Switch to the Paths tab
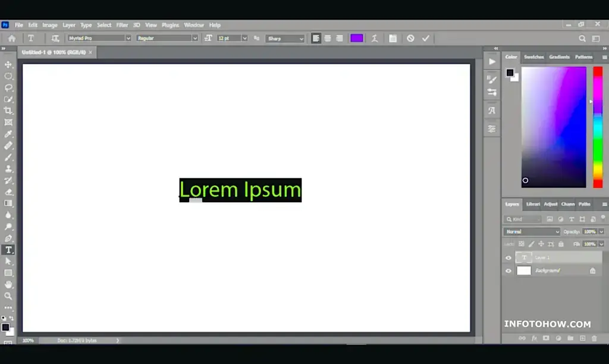The image size is (609, 364). [584, 204]
